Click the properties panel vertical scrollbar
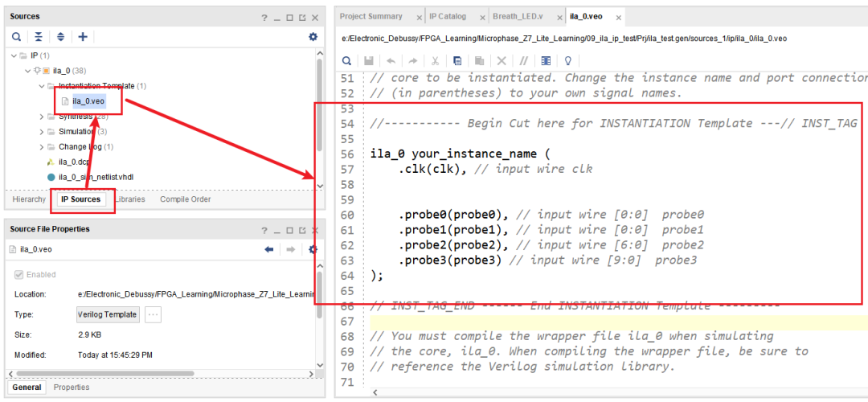The image size is (868, 402). click(x=319, y=293)
